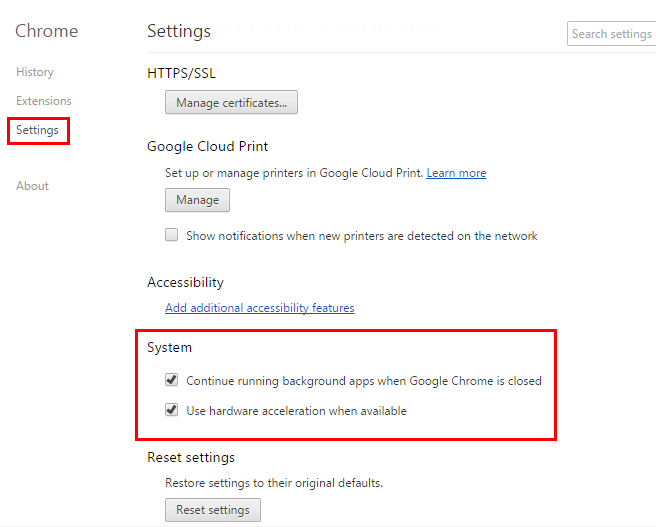Click the restore original defaults description text
The image size is (656, 527).
pyautogui.click(x=273, y=483)
